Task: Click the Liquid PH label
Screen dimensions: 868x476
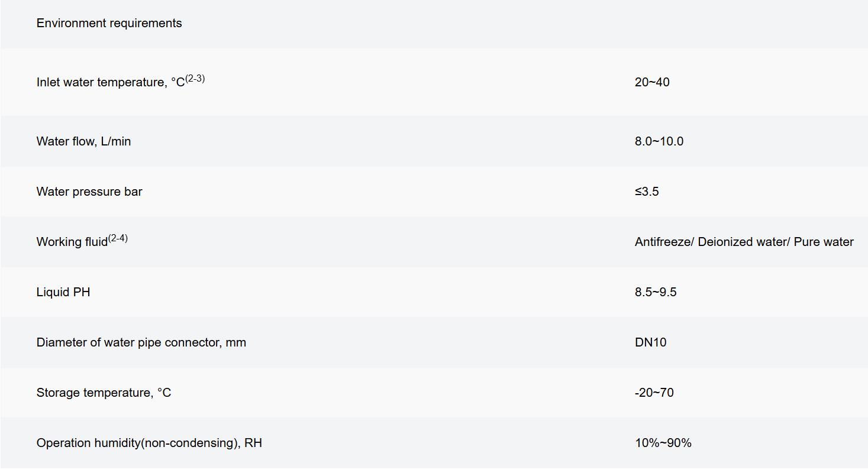Action: tap(63, 292)
